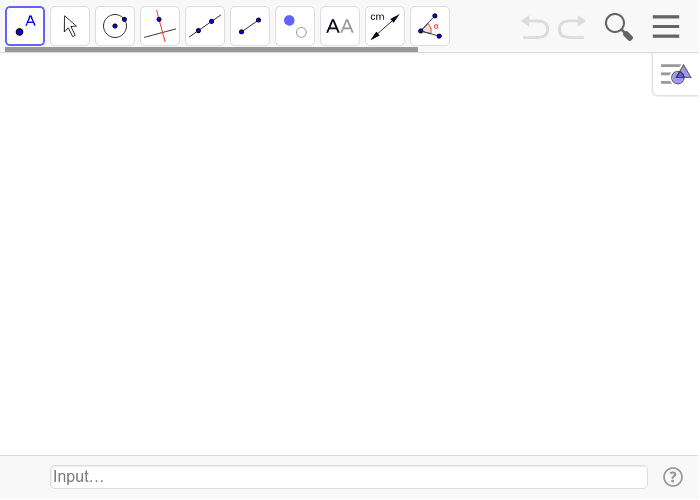The image size is (700, 500).
Task: Click the toolbar horizontal scrollbar
Action: pos(211,50)
